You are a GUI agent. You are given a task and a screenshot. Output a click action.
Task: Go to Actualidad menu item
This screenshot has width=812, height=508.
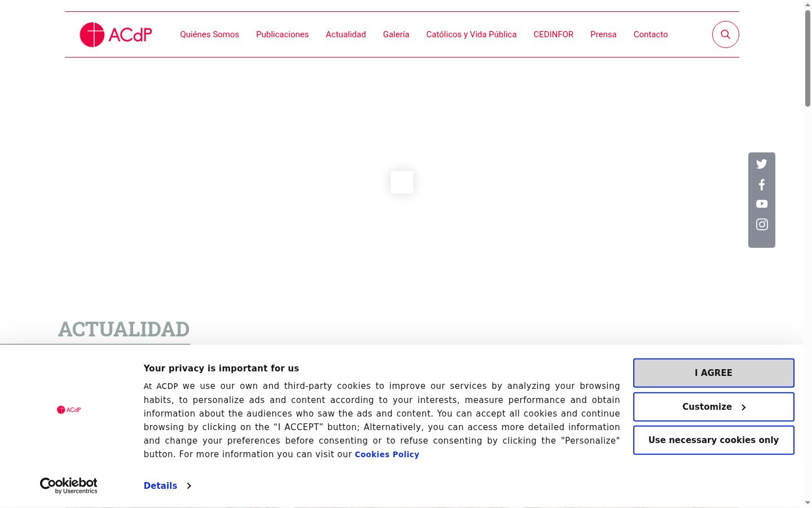pyautogui.click(x=346, y=34)
